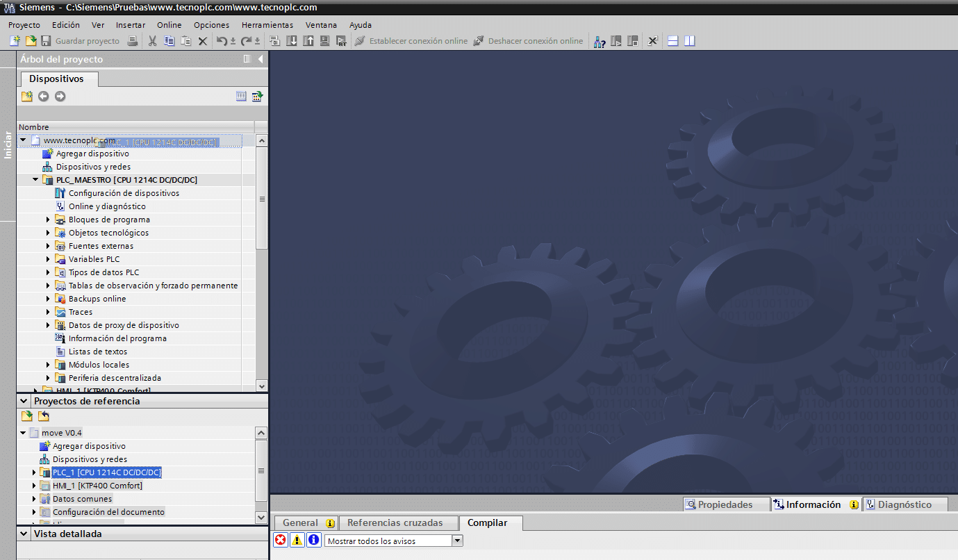The height and width of the screenshot is (560, 958).
Task: Collapse the Árbol del proyecto panel
Action: click(x=261, y=60)
